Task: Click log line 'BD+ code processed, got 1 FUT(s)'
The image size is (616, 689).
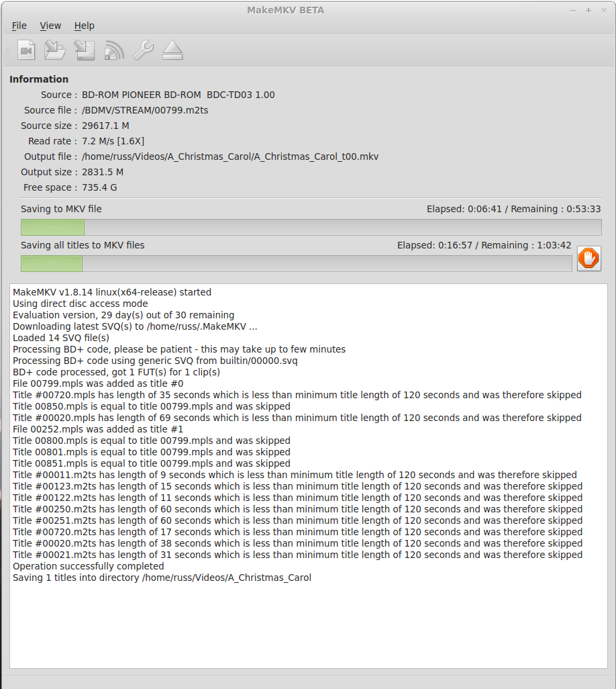Action: tap(116, 372)
